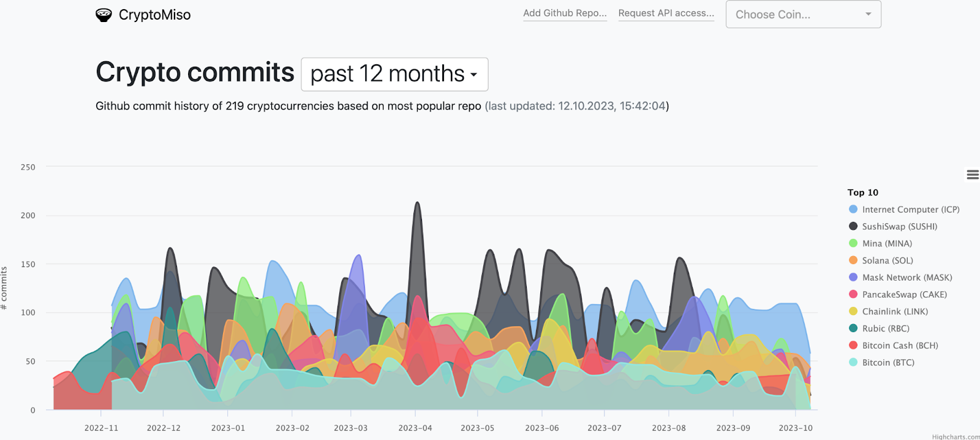Click the 2023-02 x-axis label
This screenshot has width=980, height=440.
tap(292, 428)
